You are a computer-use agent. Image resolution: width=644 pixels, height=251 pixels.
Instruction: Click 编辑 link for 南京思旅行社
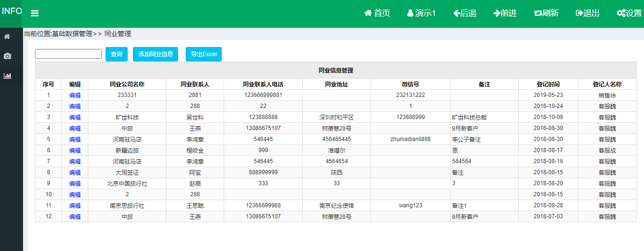(75, 206)
